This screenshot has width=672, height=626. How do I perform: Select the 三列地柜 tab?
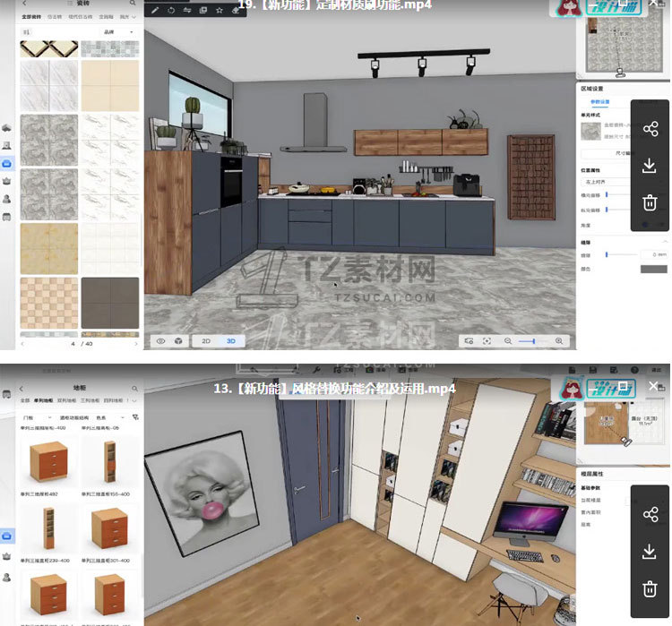click(90, 400)
